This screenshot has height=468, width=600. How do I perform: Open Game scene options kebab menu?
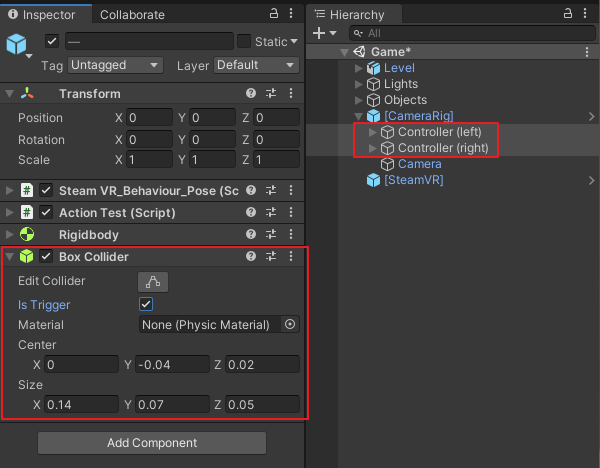[587, 52]
